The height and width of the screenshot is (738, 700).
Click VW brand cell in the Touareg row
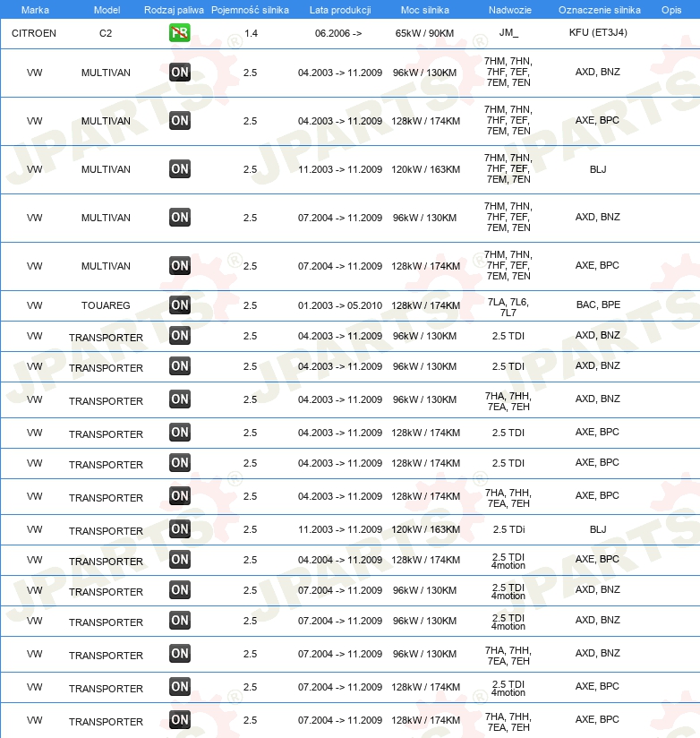[34, 305]
